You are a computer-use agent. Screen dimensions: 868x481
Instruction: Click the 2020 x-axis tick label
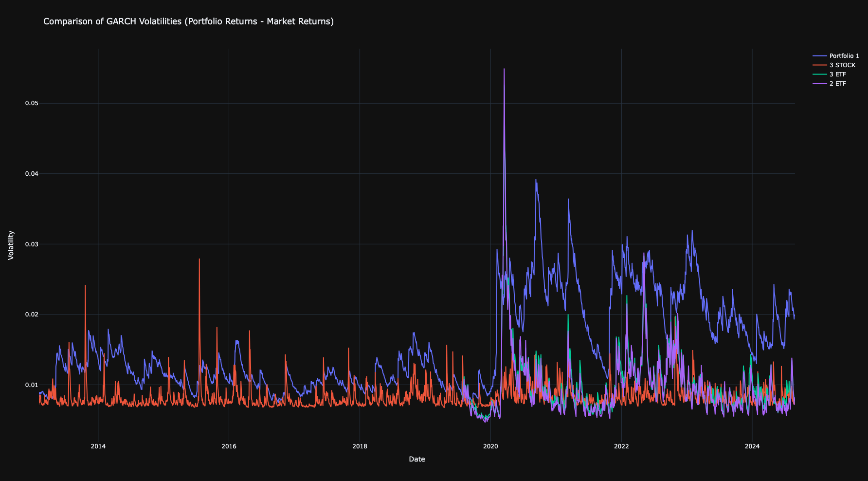[490, 446]
